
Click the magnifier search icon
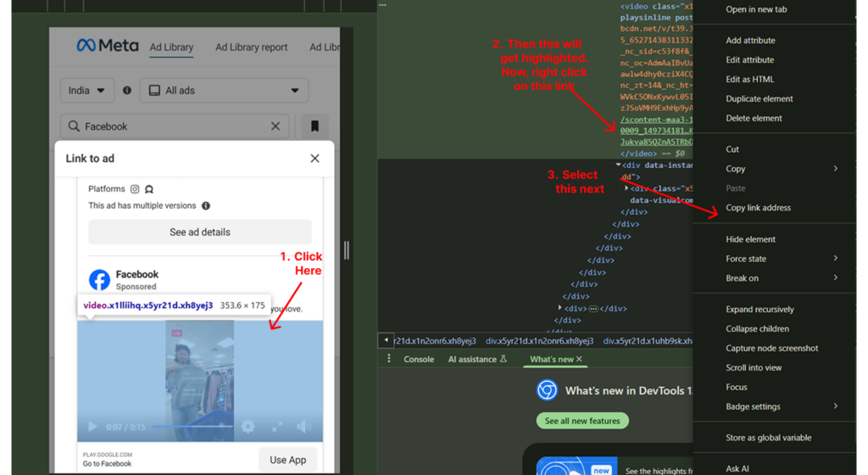74,126
